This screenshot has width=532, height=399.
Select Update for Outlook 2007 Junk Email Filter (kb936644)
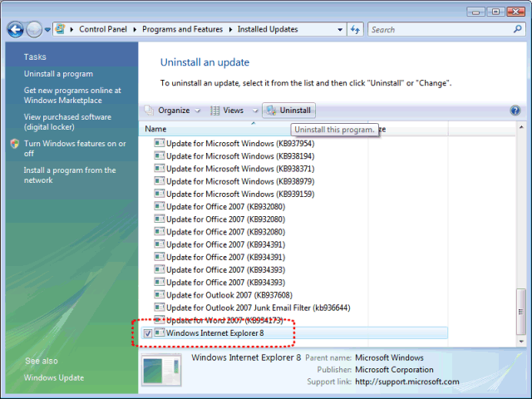[x=252, y=308]
